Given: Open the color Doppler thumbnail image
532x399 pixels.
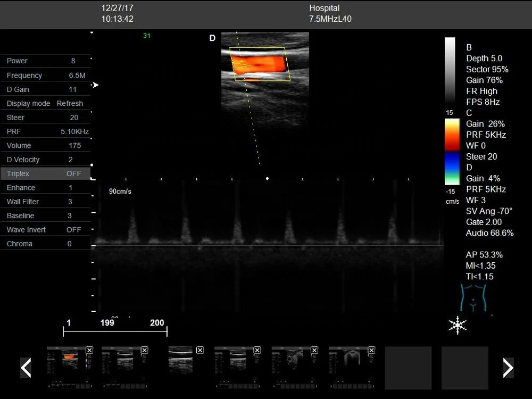Looking at the screenshot, I should (70, 368).
